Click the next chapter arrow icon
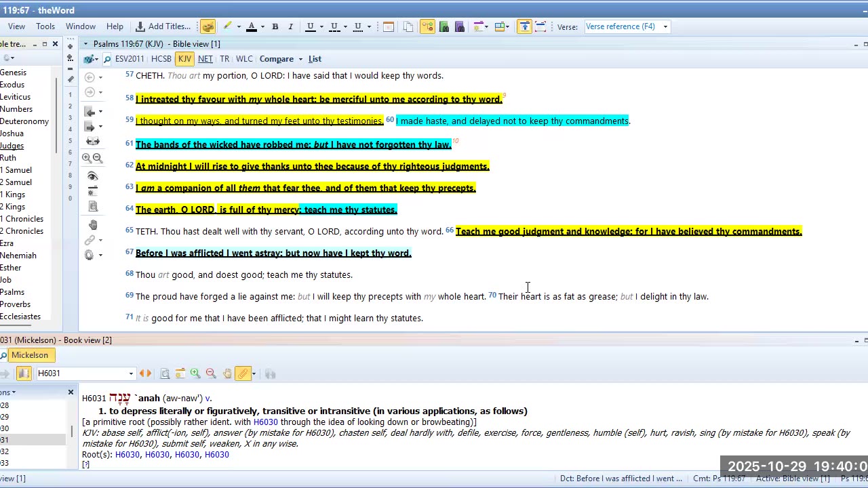Image resolution: width=868 pixels, height=488 pixels. (x=90, y=126)
